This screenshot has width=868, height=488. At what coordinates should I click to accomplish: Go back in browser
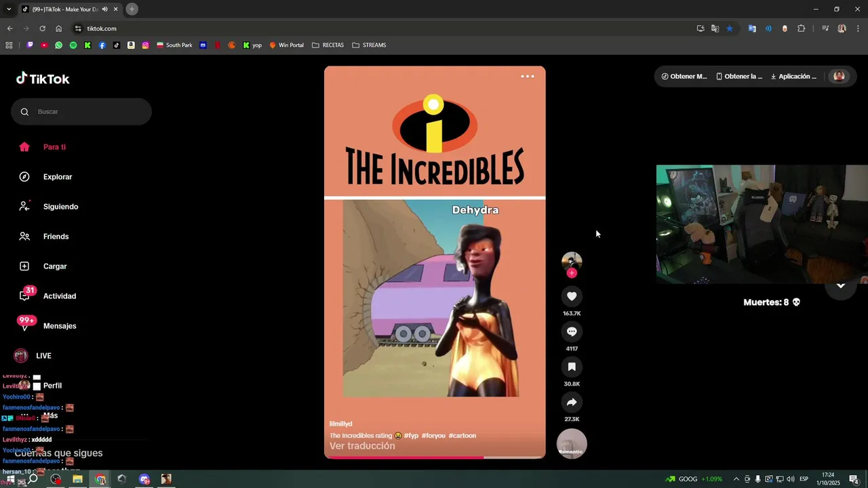pyautogui.click(x=9, y=28)
